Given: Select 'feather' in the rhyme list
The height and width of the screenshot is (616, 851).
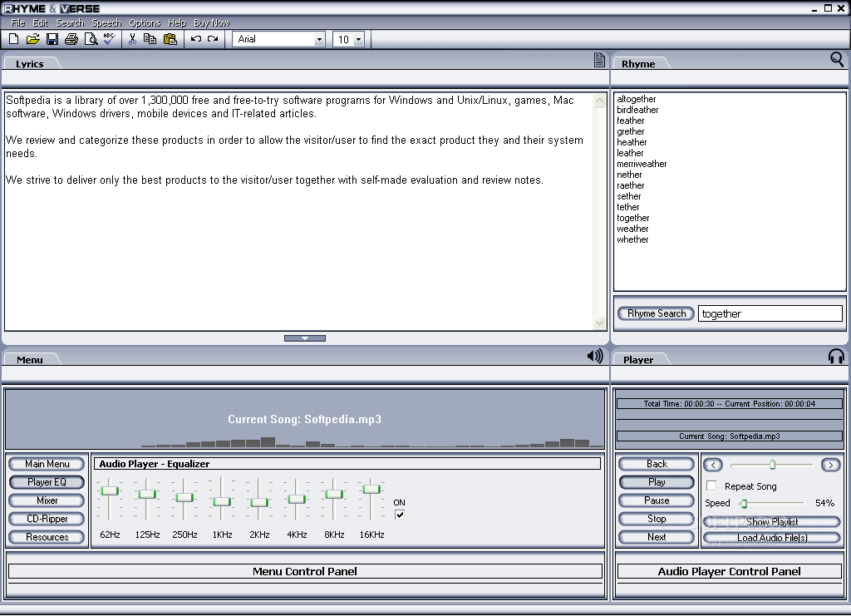Looking at the screenshot, I should point(631,121).
